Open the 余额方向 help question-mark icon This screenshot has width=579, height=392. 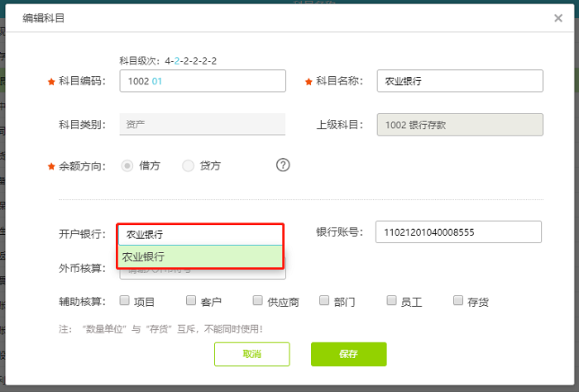pos(283,165)
